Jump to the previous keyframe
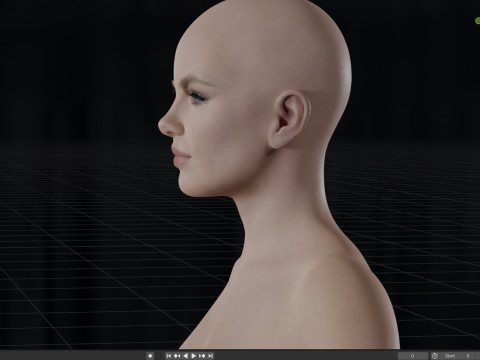This screenshot has width=480, height=360. 177,356
